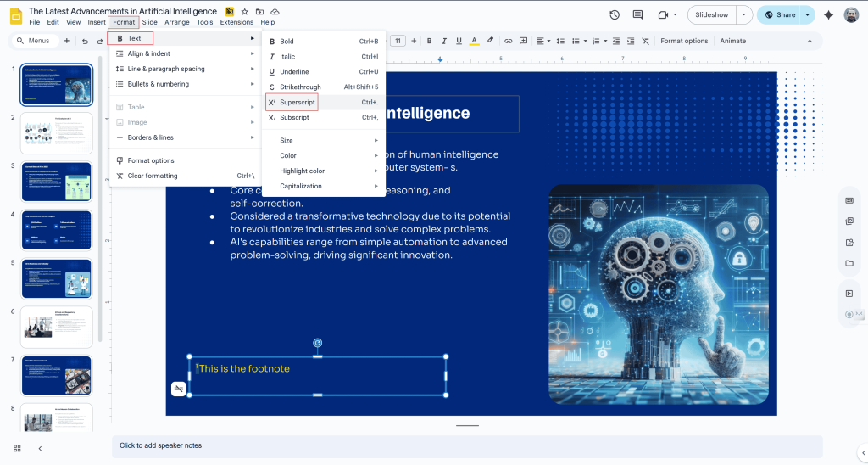This screenshot has width=868, height=465.
Task: Select slide 6 thumbnail in filmstrip
Action: tap(56, 327)
